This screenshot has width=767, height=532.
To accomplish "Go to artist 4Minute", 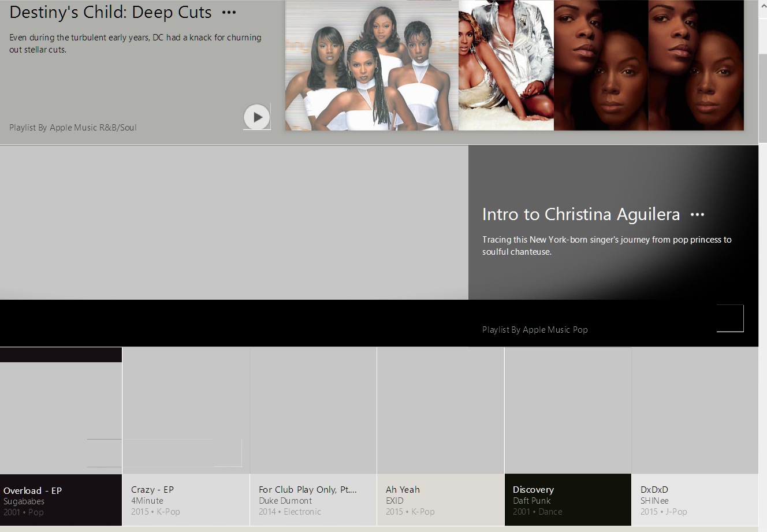I will pyautogui.click(x=147, y=501).
